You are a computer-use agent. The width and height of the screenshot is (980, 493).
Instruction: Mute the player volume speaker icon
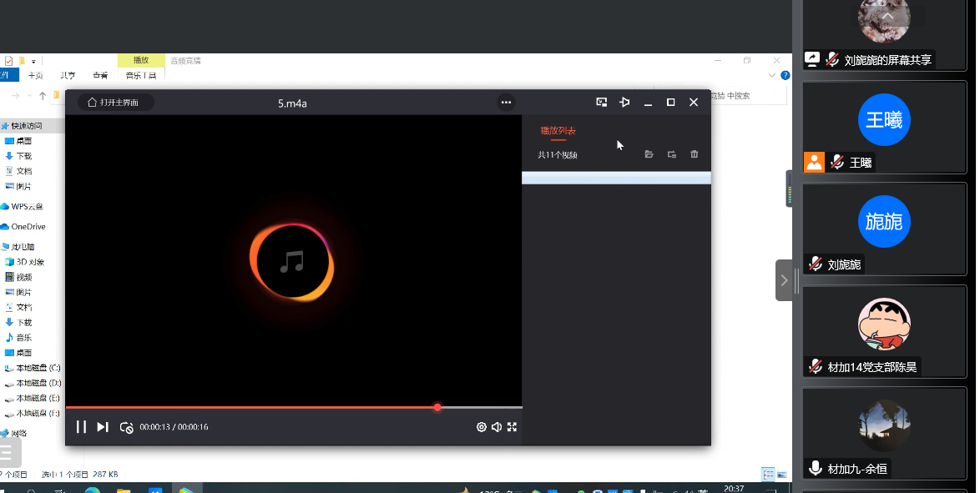tap(497, 427)
